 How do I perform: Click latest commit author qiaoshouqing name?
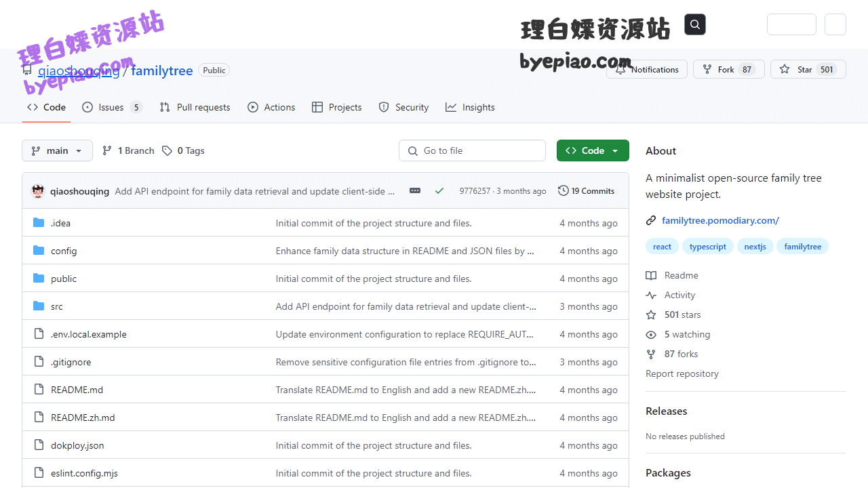(79, 191)
